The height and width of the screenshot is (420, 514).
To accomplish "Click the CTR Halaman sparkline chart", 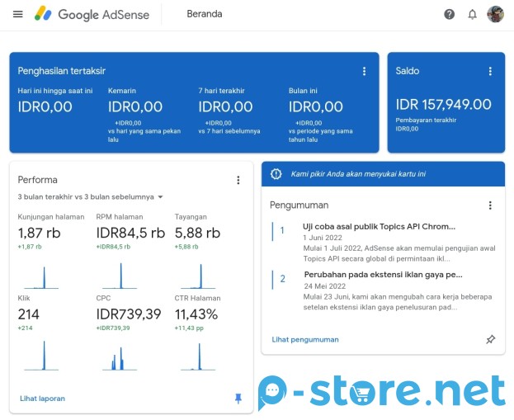I will point(198,356).
